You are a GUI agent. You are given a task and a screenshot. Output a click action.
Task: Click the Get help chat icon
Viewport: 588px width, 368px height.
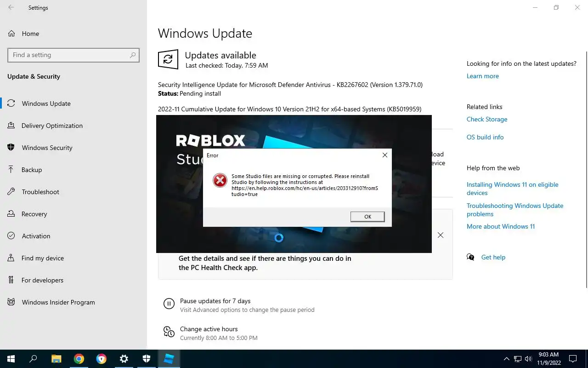click(470, 257)
